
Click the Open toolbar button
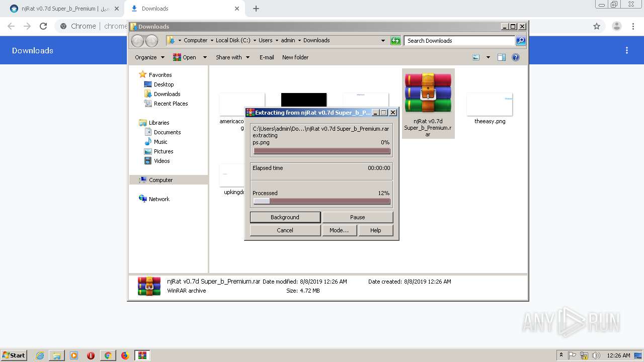pos(185,57)
